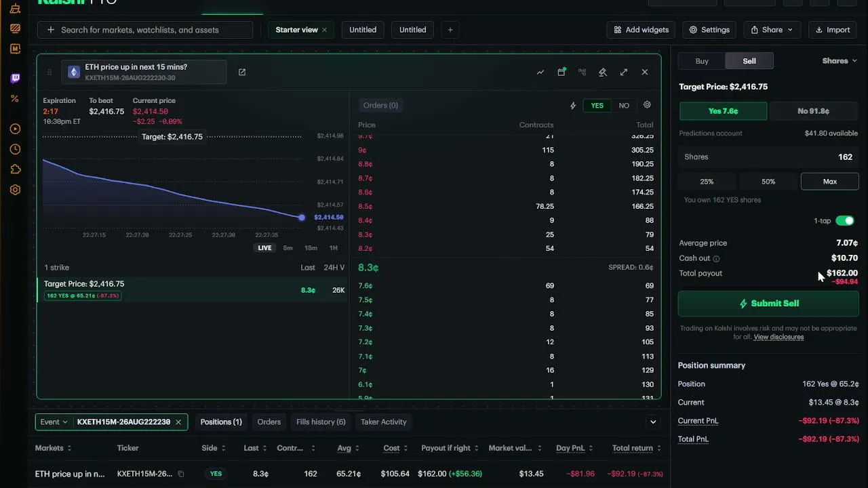The height and width of the screenshot is (488, 868).
Task: Collapse the bottom positions panel chevron
Action: tap(653, 422)
